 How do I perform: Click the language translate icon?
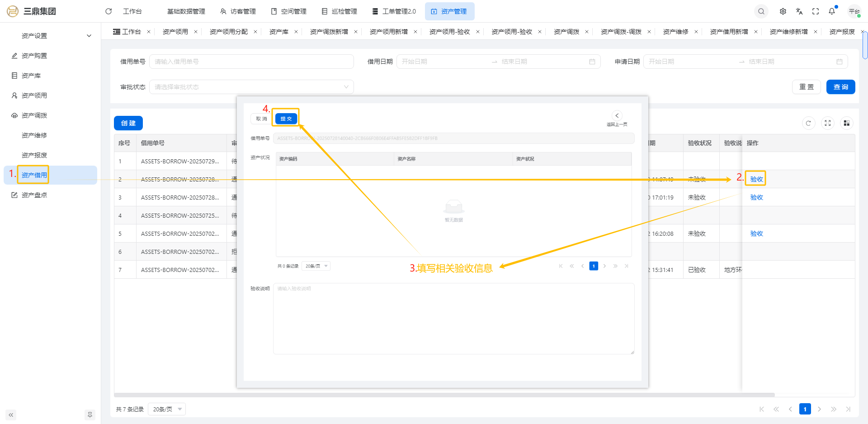coord(799,11)
